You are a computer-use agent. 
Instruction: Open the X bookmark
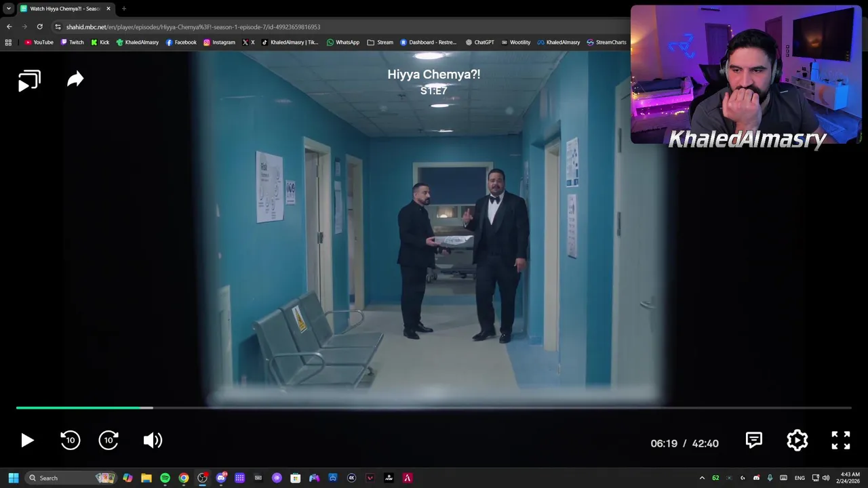(x=248, y=42)
